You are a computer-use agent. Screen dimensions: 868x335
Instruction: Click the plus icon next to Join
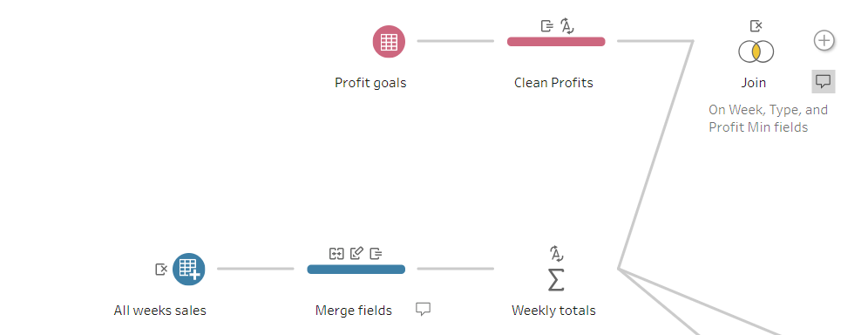[x=824, y=40]
